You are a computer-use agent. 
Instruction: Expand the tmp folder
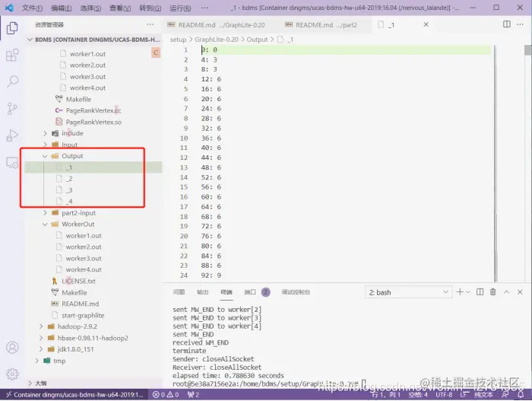[36, 361]
